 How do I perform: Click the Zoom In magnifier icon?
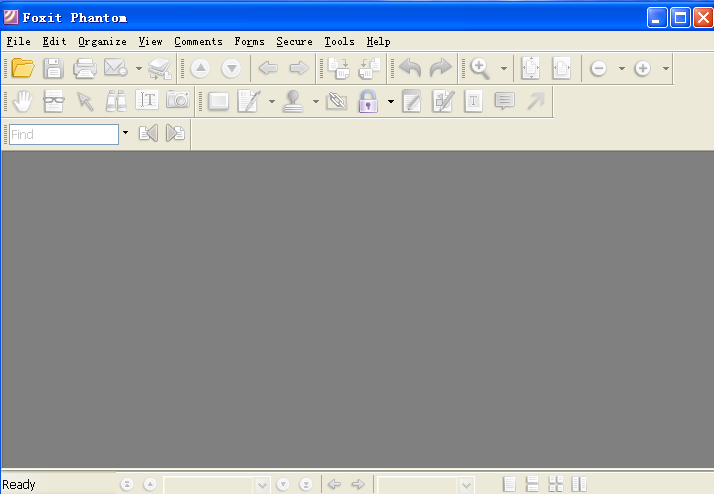coord(480,69)
